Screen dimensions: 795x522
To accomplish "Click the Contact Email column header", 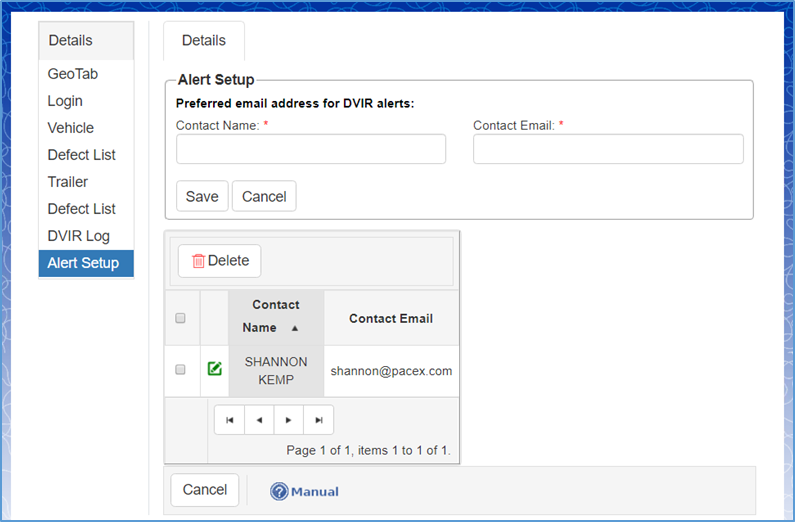I will coord(391,318).
